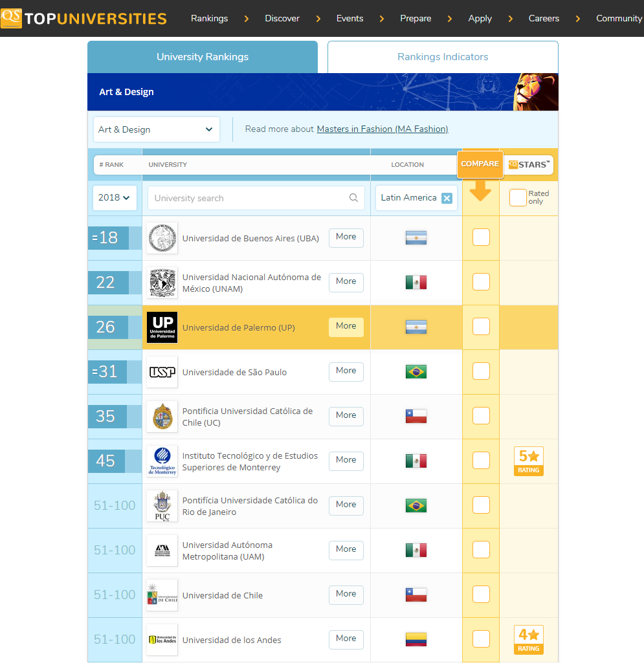Viewport: 644px width, 667px height.
Task: Expand the Rankings menu chevron
Action: pos(247,19)
